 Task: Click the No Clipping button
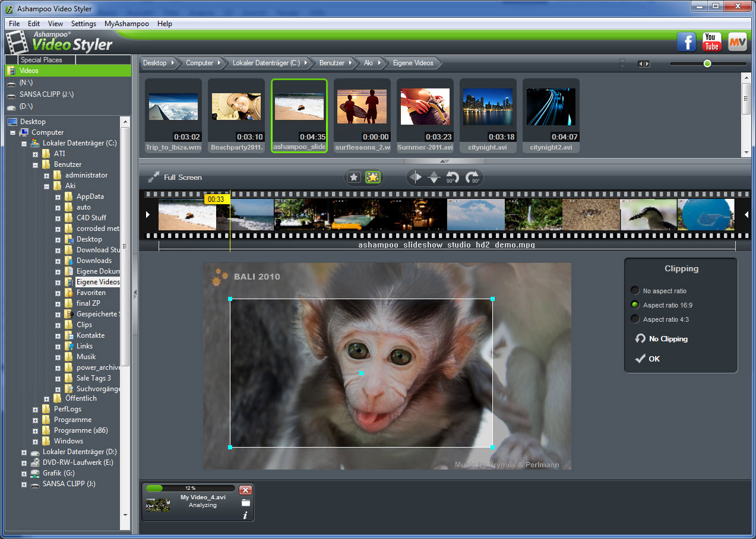point(661,339)
